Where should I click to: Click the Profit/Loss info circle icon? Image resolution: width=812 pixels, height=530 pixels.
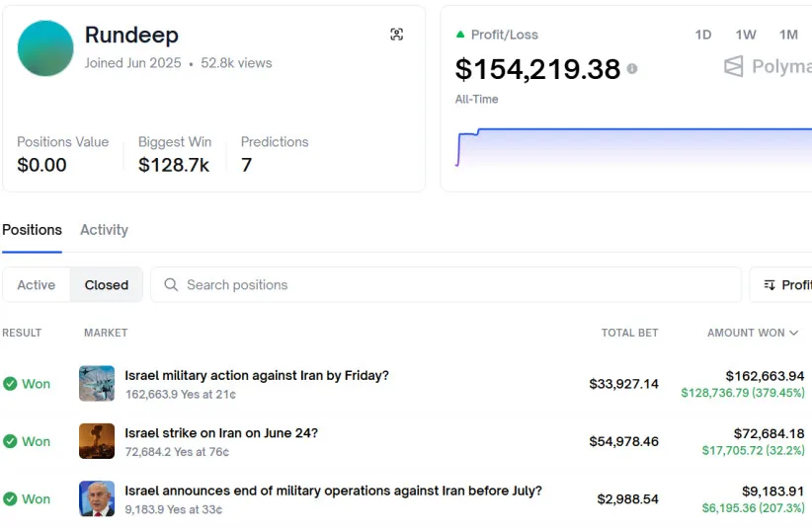(632, 69)
